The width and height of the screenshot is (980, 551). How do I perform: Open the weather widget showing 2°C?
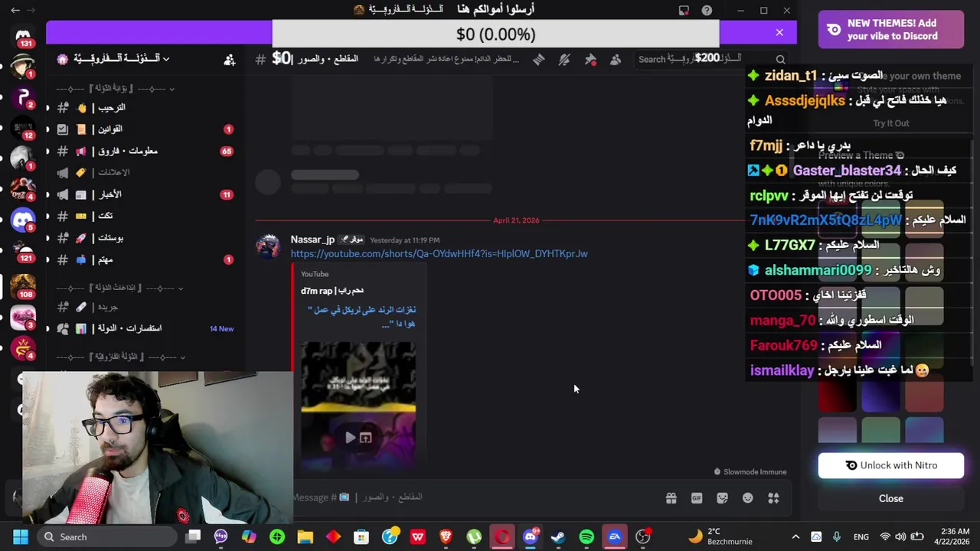(720, 536)
